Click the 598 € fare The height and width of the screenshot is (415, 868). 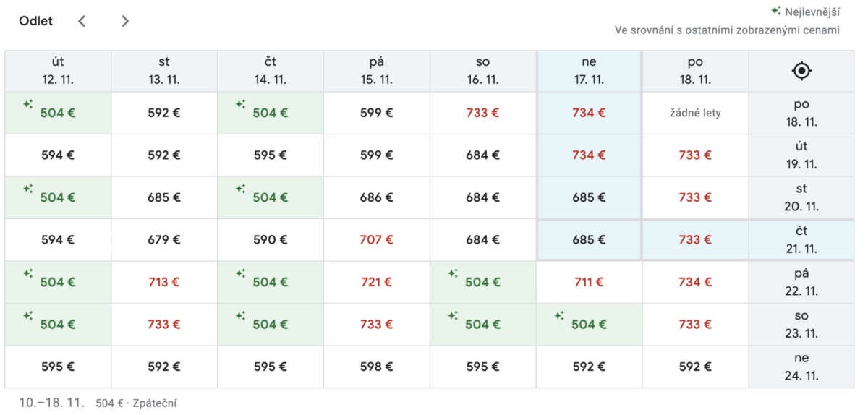[x=376, y=367]
